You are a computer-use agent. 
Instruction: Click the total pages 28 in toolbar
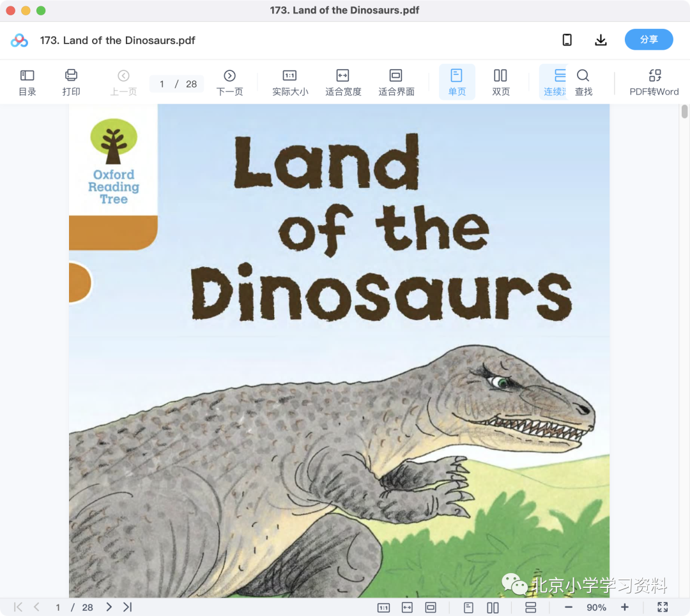191,84
